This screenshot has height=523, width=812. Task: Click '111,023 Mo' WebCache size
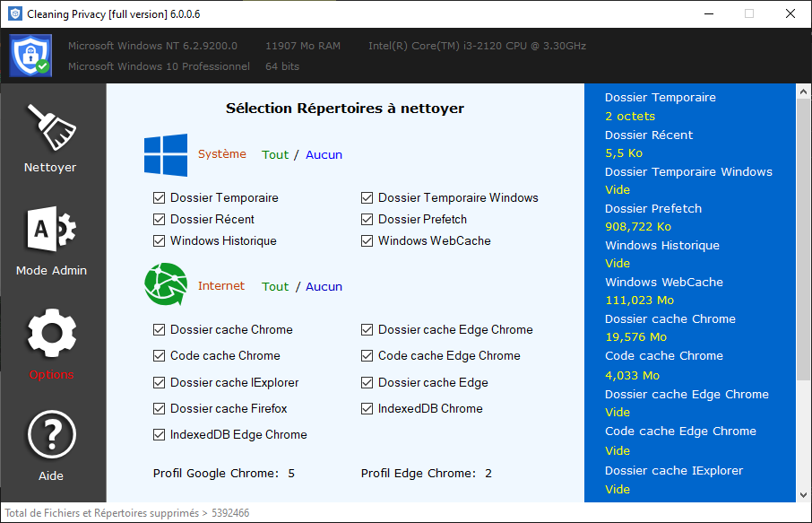640,301
